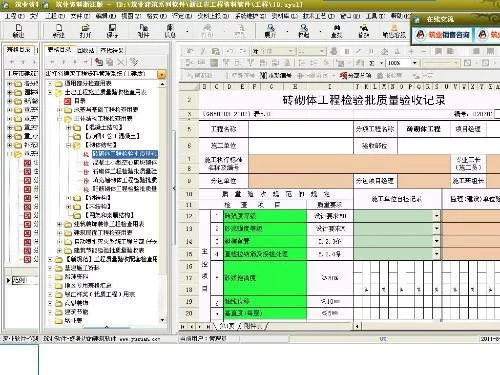500x375 pixels.
Task: Click the printer icon in formatting toolbar
Action: 333,51
